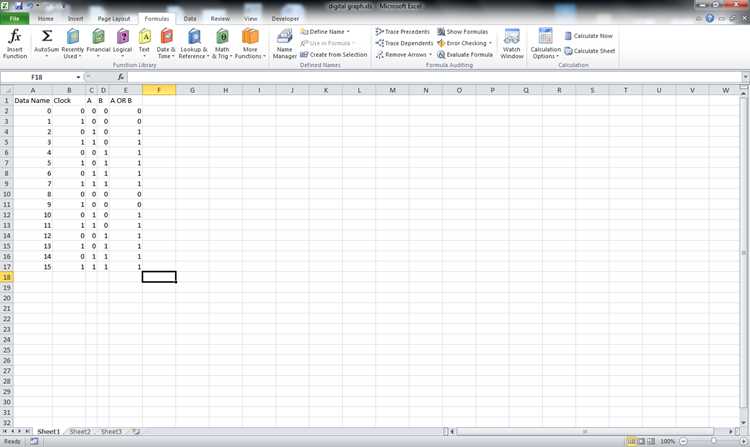Click the zoom in plus button

click(744, 441)
